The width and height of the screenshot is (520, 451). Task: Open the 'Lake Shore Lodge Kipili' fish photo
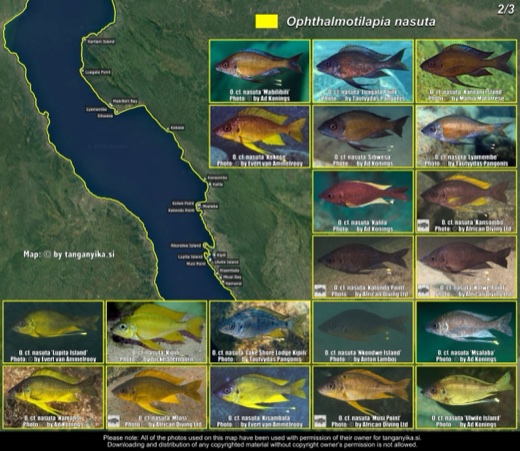[x=260, y=332]
